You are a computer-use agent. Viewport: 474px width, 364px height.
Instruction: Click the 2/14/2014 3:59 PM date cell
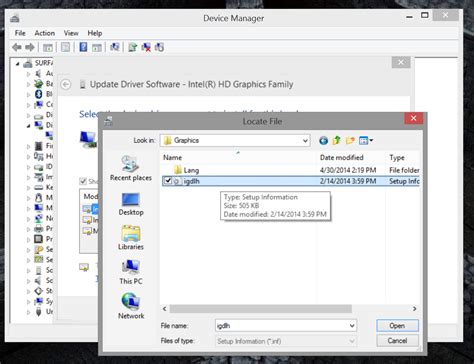pos(348,181)
